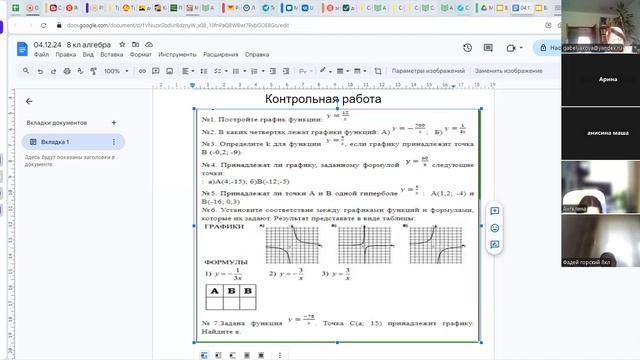Expand the border color dropdown arrow

click(330, 71)
